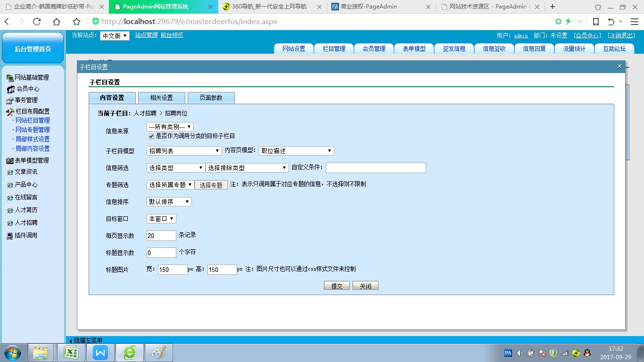The height and width of the screenshot is (362, 644).
Task: Open the 信息排序 默认排序 dropdown
Action: [169, 202]
